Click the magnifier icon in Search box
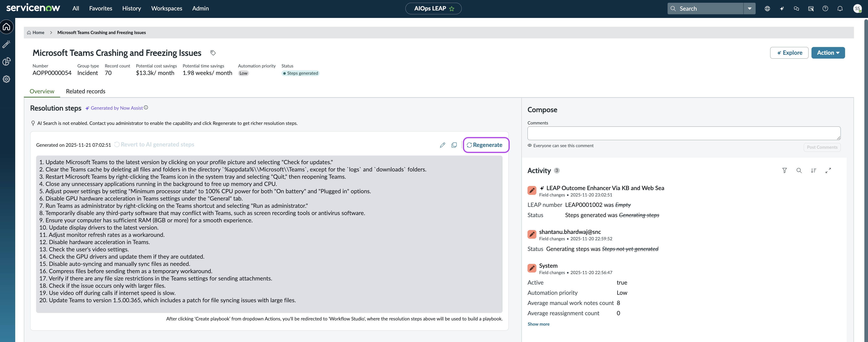The image size is (868, 342). 673,9
